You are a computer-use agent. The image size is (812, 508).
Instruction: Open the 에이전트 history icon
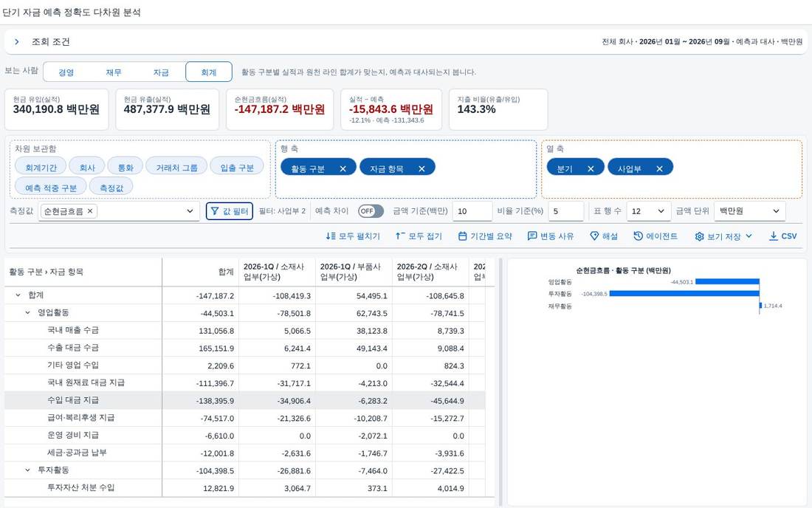[638, 236]
